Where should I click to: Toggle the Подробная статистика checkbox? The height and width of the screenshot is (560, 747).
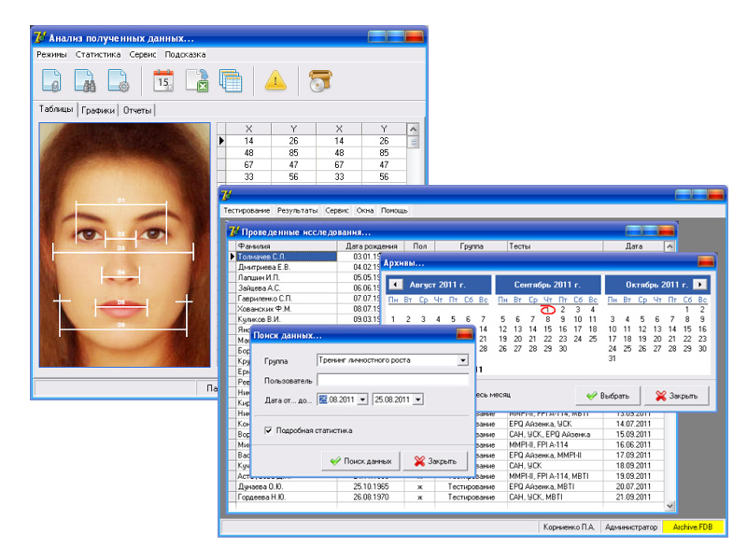pyautogui.click(x=269, y=430)
